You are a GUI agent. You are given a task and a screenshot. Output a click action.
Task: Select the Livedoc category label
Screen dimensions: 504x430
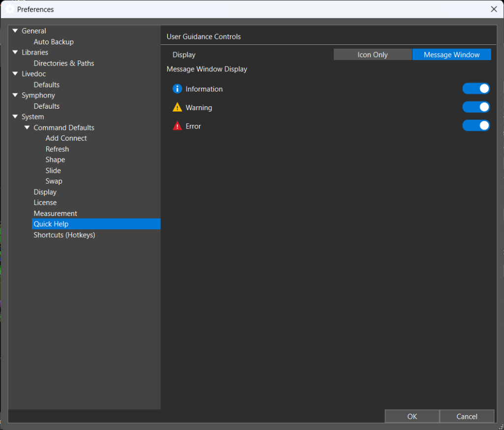(x=34, y=74)
